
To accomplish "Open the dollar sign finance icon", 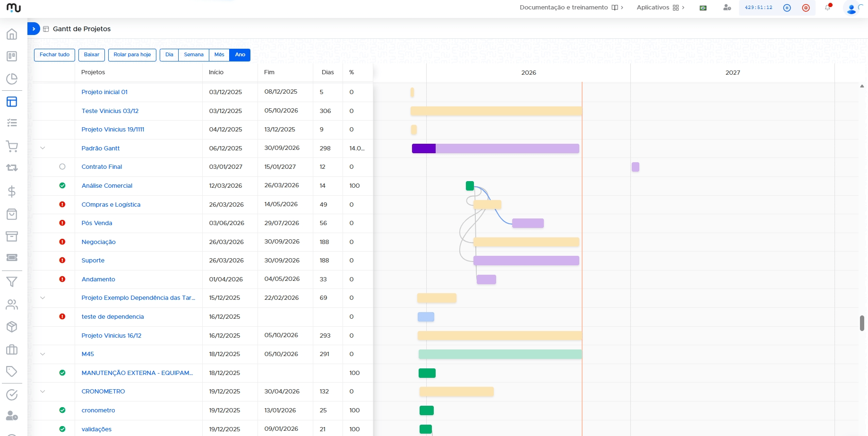I will click(12, 191).
